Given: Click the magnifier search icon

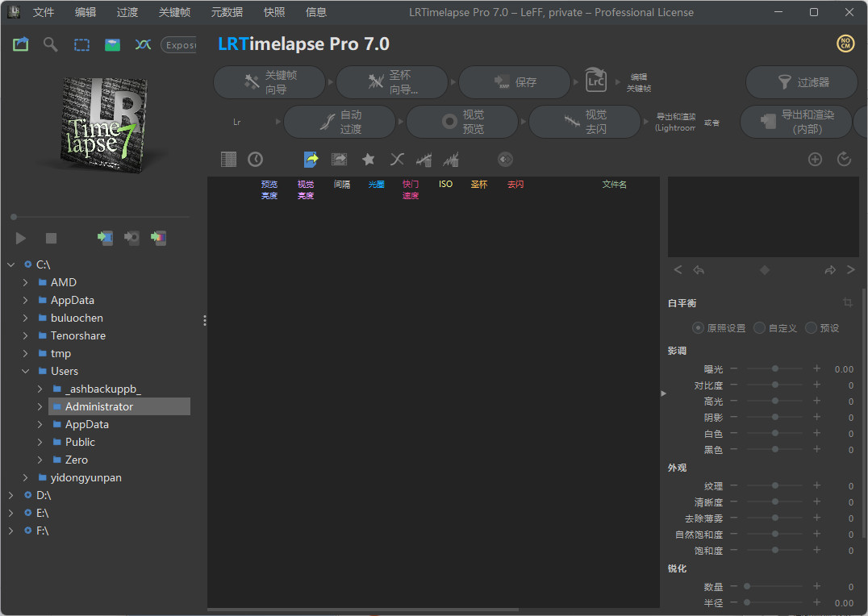Looking at the screenshot, I should click(x=50, y=44).
